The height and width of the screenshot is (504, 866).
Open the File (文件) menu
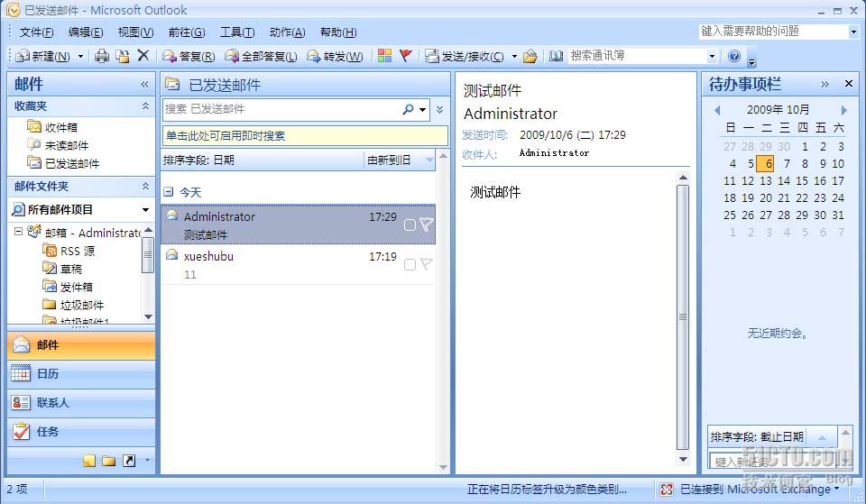pyautogui.click(x=36, y=32)
